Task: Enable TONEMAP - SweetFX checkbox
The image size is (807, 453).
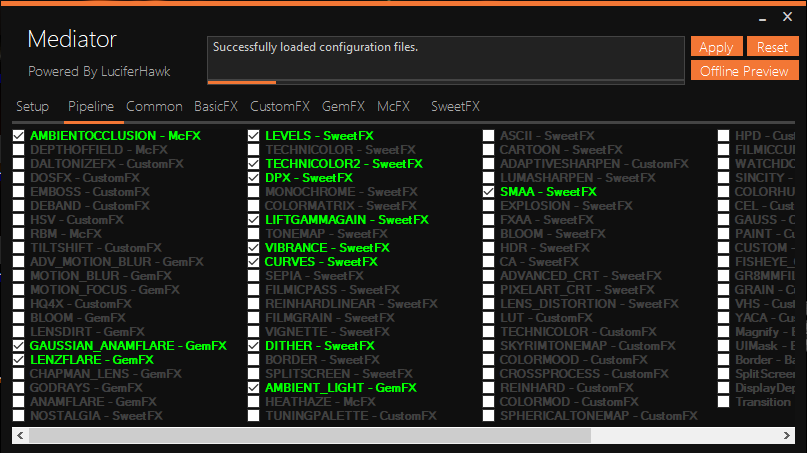Action: 253,233
